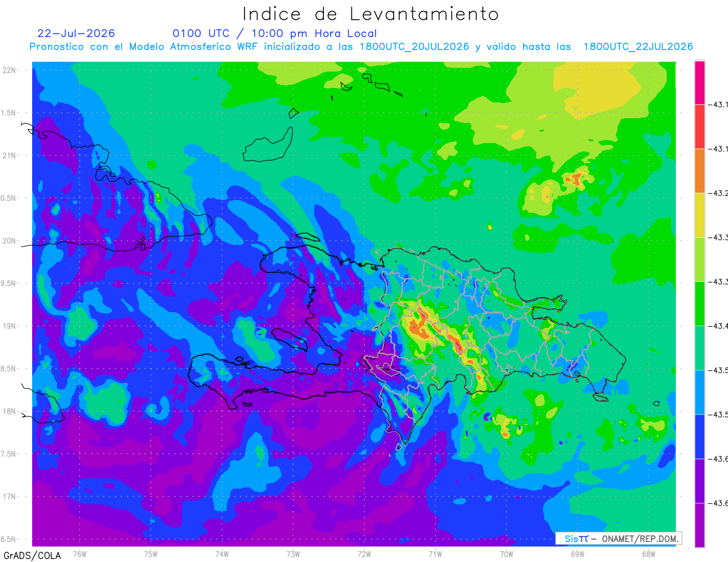Viewport: 728px width, 562px height.
Task: Click the '68W' longitude label
Action: point(649,554)
